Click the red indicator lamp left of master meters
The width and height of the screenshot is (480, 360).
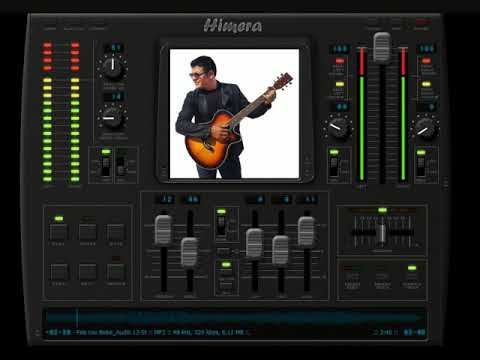point(339,61)
